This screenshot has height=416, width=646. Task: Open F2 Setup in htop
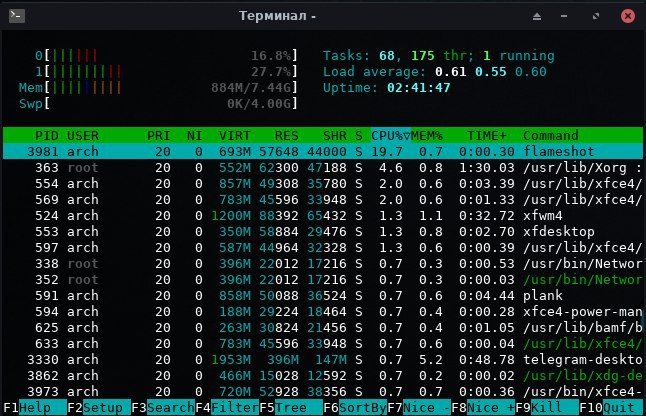point(99,408)
